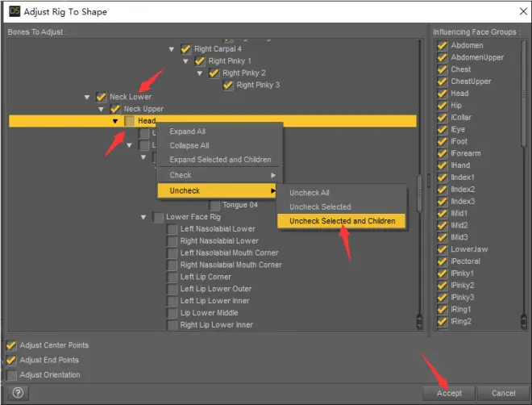Check the Left Lip Corner checkbox

tap(172, 277)
